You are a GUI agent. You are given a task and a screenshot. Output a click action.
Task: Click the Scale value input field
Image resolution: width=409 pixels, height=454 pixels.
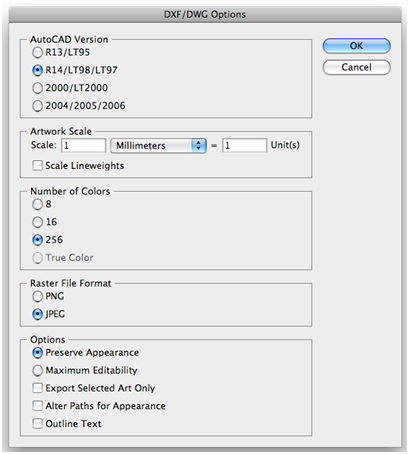point(83,145)
